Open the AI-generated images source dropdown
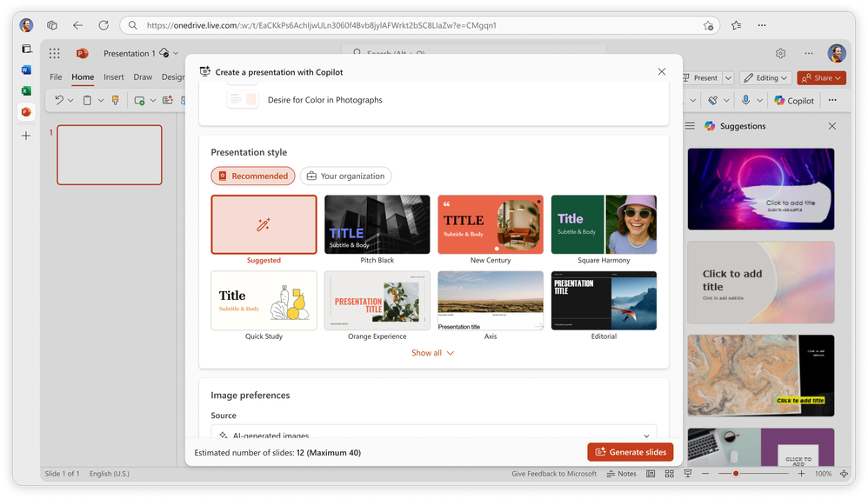The image size is (868, 499). click(434, 433)
